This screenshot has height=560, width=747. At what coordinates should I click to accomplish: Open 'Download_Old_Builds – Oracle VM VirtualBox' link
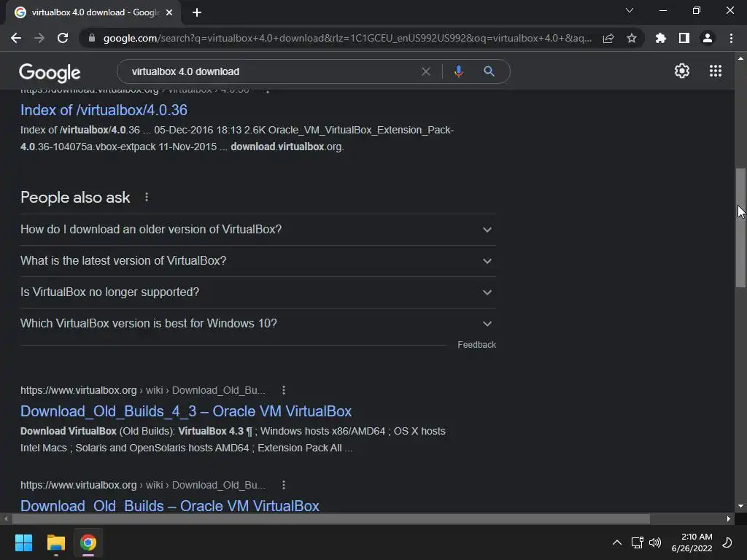pyautogui.click(x=169, y=506)
